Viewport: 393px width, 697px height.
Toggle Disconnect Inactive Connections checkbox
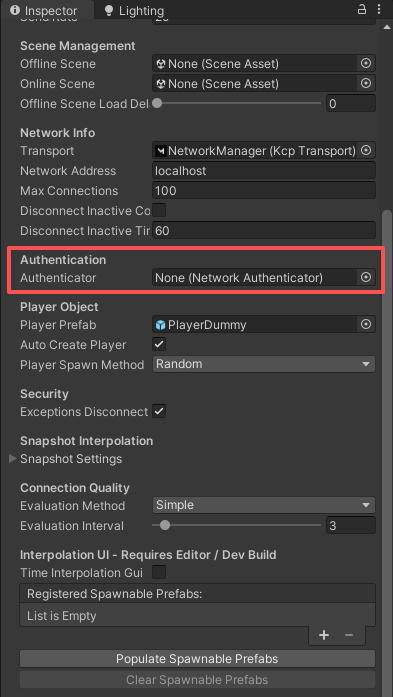[159, 210]
